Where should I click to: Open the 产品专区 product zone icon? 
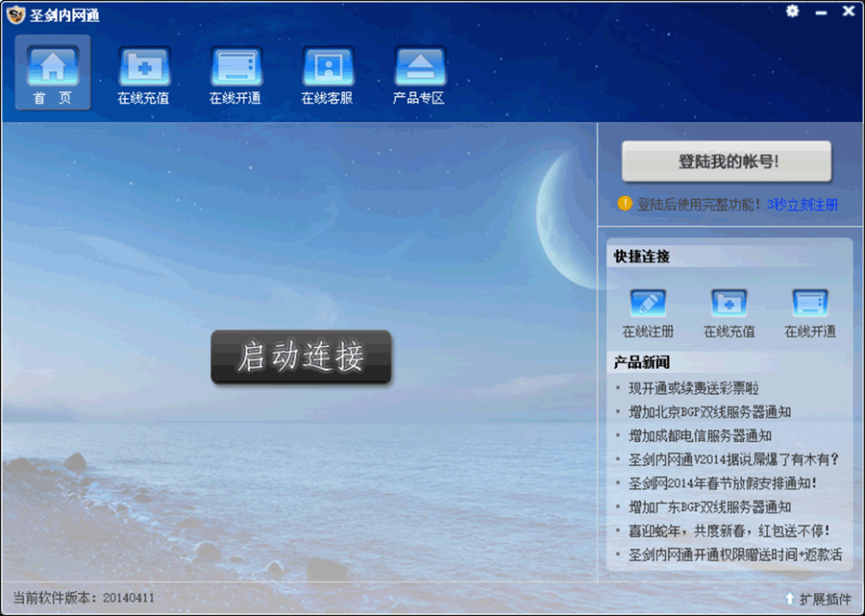click(419, 72)
